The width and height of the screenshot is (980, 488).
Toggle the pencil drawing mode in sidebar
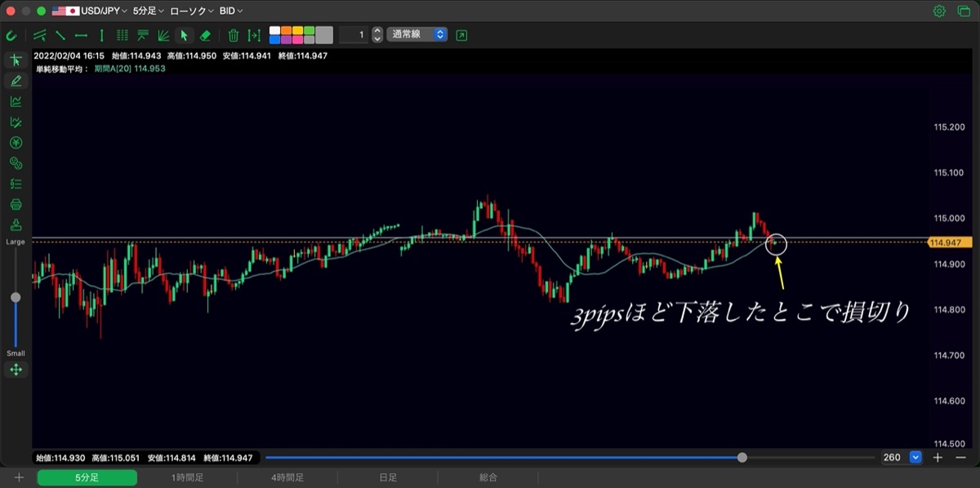pyautogui.click(x=16, y=81)
